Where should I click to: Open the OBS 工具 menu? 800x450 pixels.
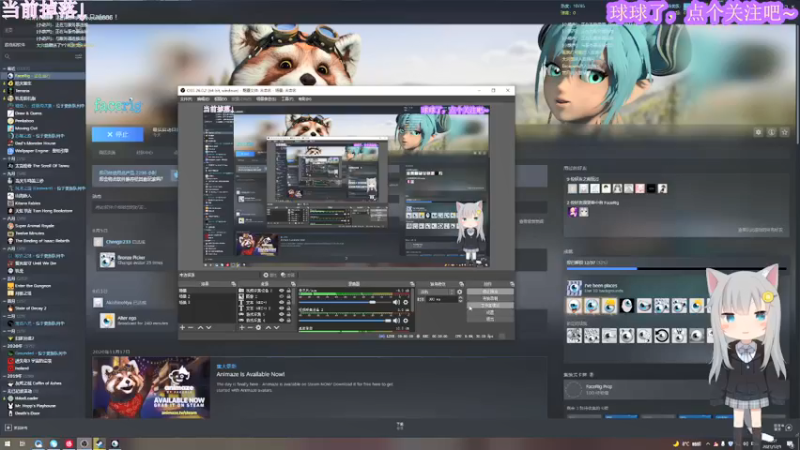[x=287, y=99]
